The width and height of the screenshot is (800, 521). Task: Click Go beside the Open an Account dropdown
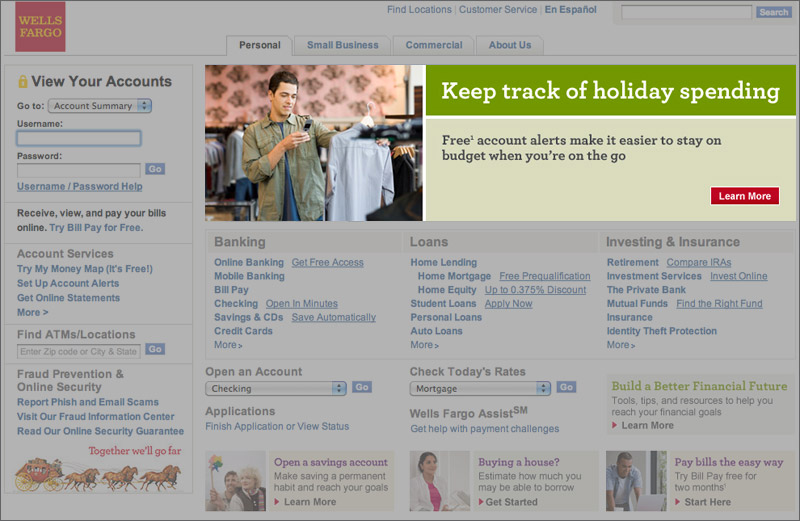pos(362,387)
